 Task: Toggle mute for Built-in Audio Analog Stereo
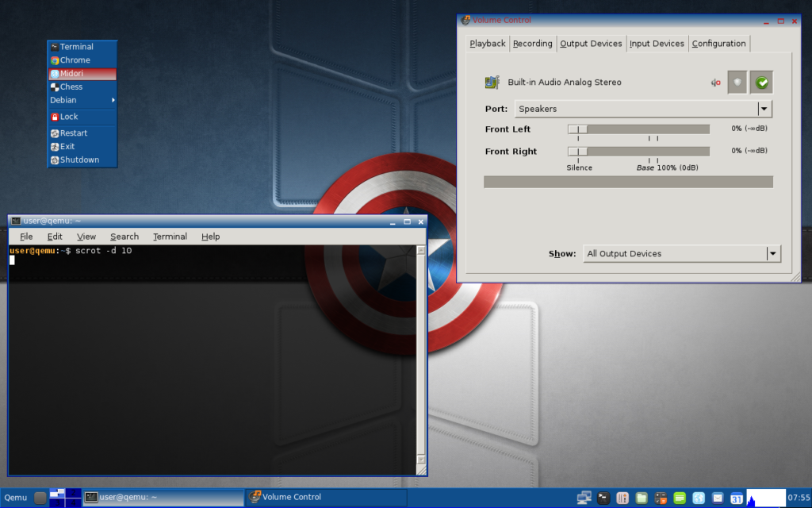(x=715, y=83)
